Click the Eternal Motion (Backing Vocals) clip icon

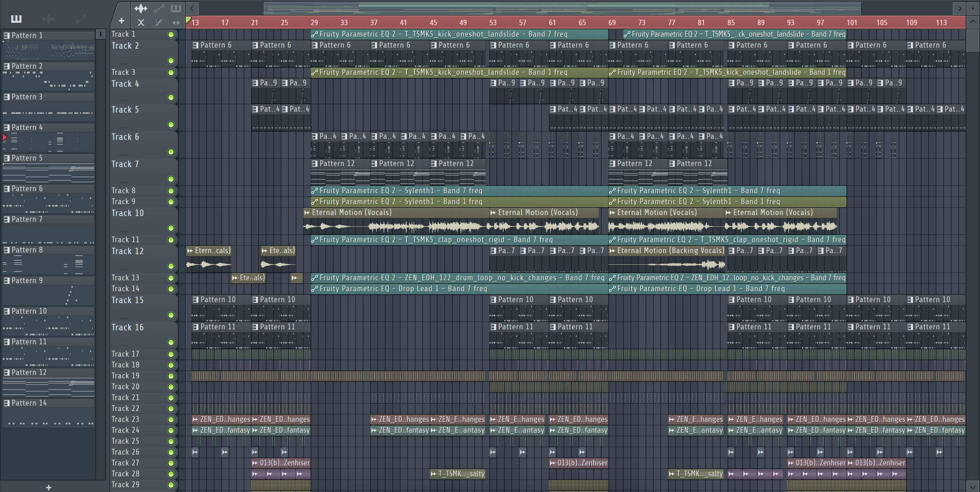[612, 251]
